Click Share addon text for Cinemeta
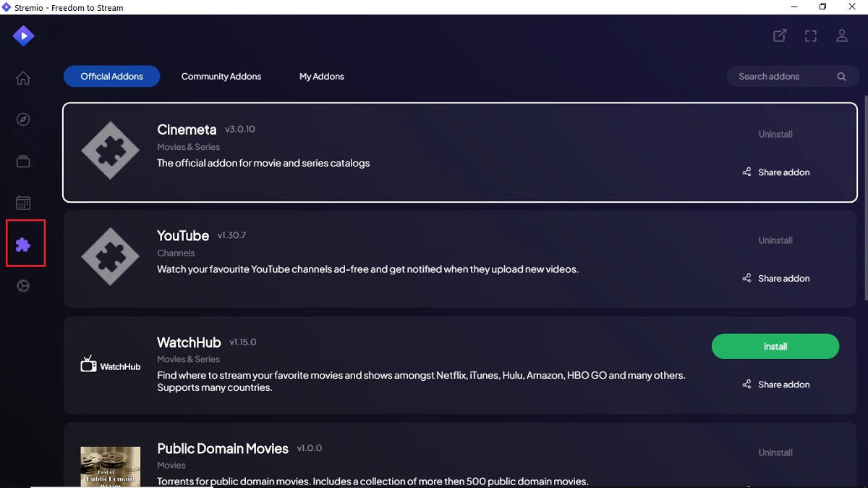The width and height of the screenshot is (868, 488). [784, 172]
